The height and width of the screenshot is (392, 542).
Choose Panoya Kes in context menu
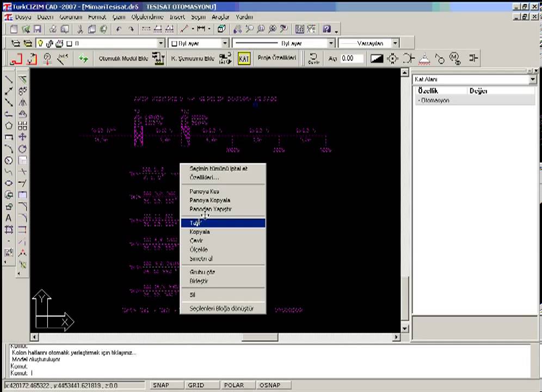click(x=223, y=191)
